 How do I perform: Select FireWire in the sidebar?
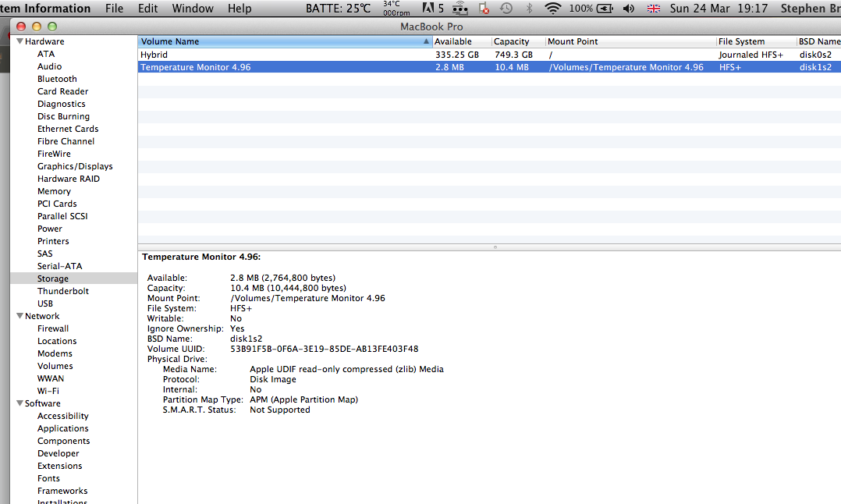click(54, 154)
